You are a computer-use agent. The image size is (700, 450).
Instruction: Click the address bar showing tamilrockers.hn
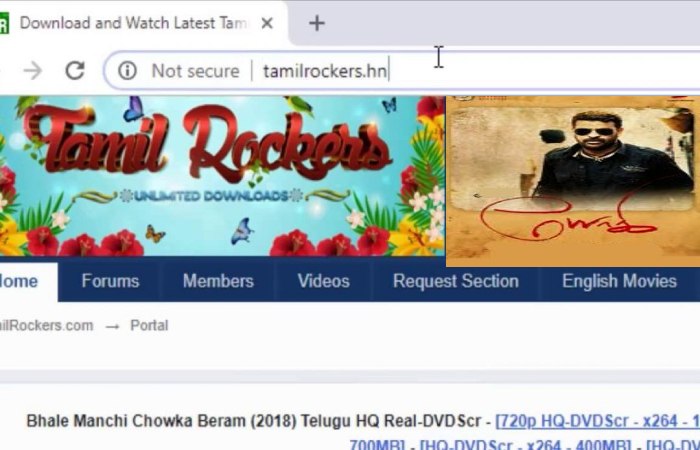coord(402,71)
